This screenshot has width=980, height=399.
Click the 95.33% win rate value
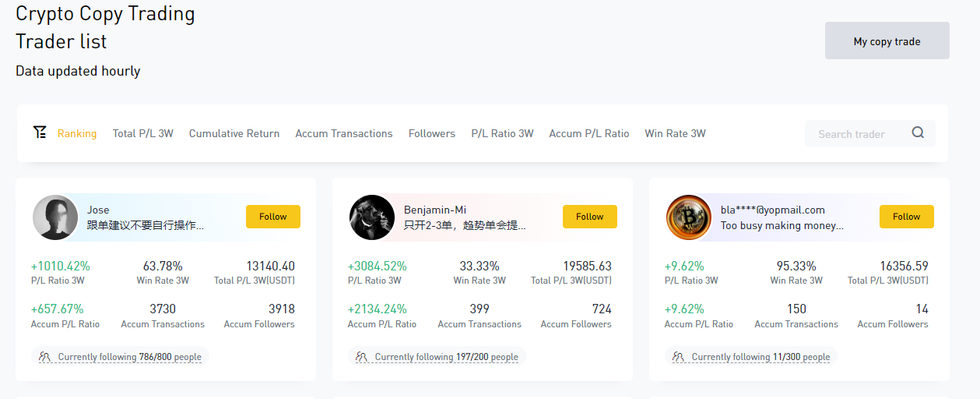[x=796, y=266]
